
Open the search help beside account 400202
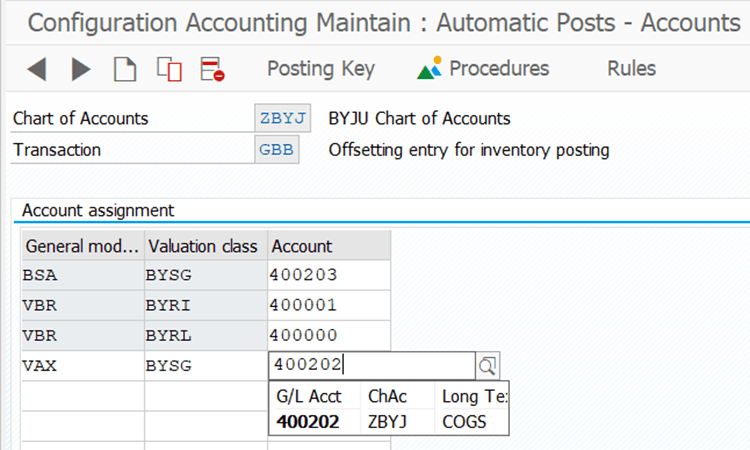click(x=487, y=366)
